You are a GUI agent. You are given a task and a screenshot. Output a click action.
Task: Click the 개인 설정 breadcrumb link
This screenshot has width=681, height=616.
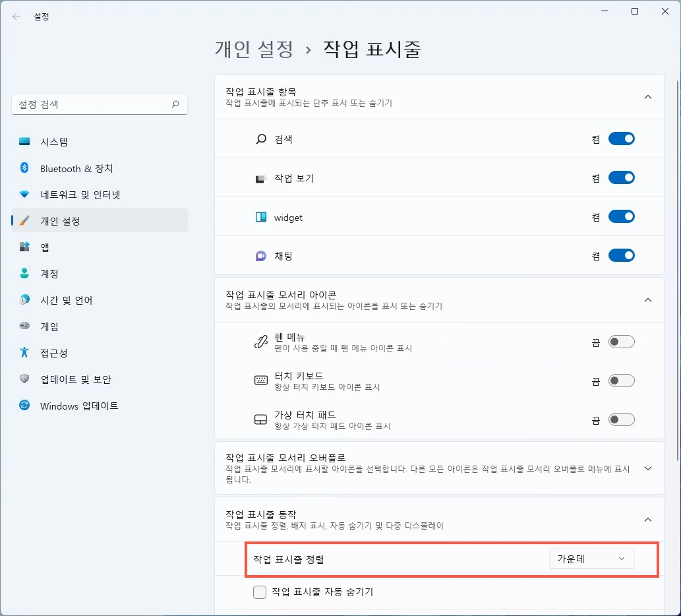254,49
